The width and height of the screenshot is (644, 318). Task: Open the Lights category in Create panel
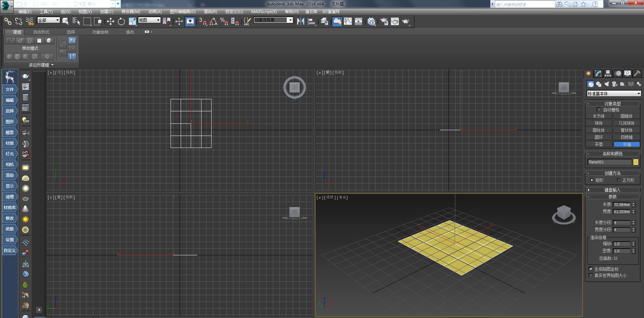(x=607, y=84)
